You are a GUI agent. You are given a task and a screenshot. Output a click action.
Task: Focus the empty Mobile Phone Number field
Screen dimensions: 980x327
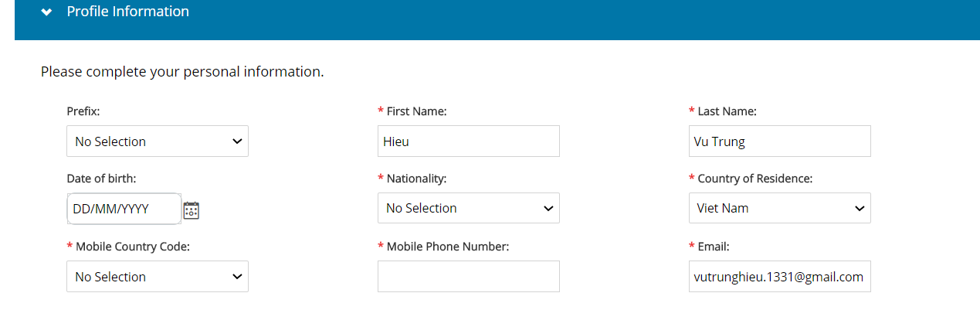(x=469, y=277)
